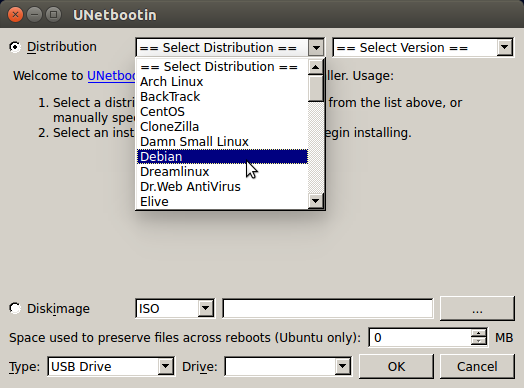Image resolution: width=524 pixels, height=388 pixels.
Task: Click the persistence space MB field
Action: pyautogui.click(x=420, y=338)
